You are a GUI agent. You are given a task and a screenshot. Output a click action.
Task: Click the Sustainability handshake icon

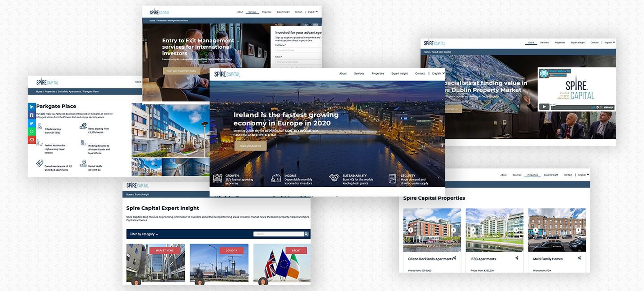pos(334,178)
